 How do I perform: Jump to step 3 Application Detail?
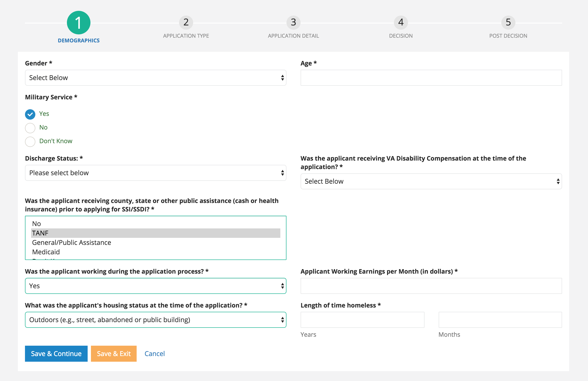(x=293, y=23)
